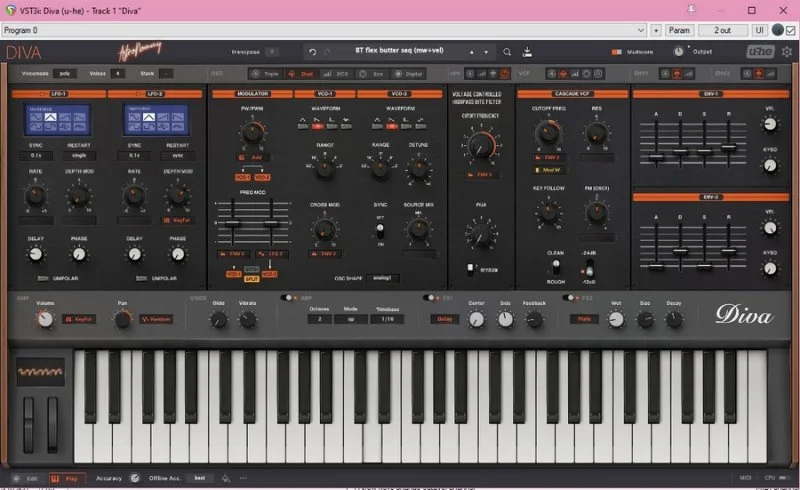Open the OSC SHAPE analog1 selector
The height and width of the screenshot is (490, 800).
[x=383, y=278]
